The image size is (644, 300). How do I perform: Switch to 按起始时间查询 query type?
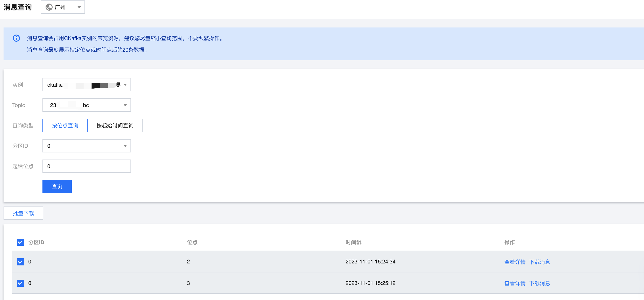pyautogui.click(x=115, y=125)
